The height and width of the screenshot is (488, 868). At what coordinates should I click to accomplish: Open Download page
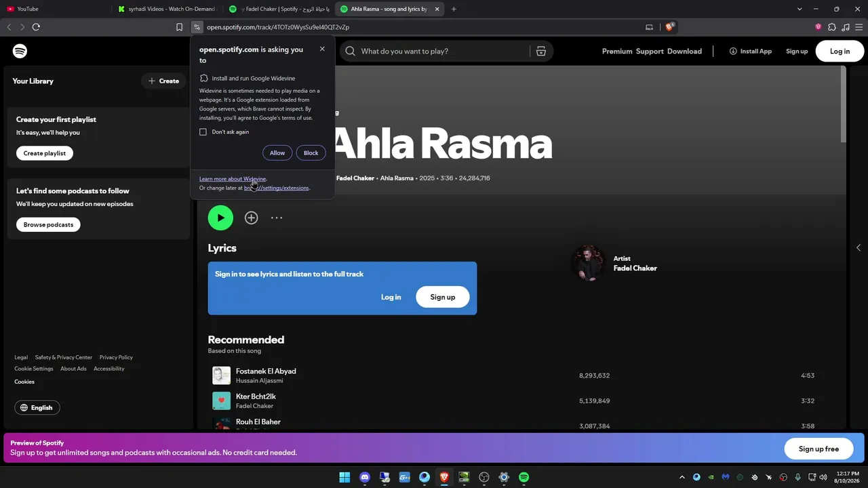click(684, 52)
